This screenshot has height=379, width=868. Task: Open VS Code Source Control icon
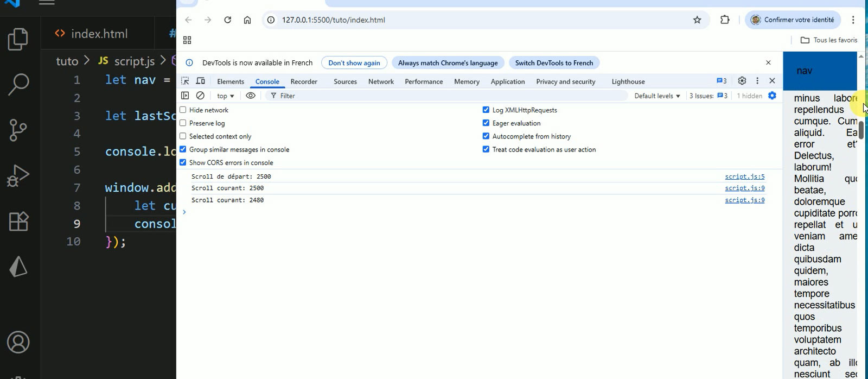18,130
